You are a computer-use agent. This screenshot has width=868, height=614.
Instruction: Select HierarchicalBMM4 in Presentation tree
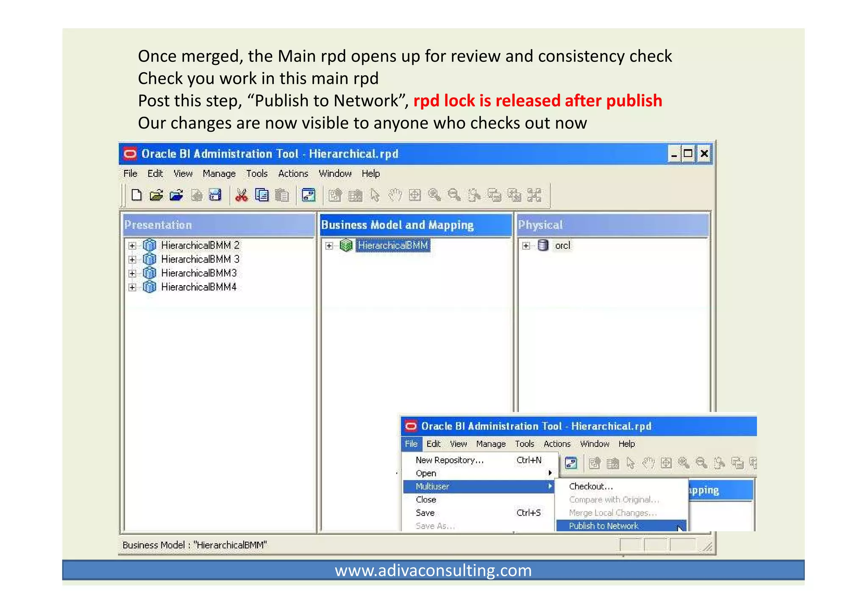[199, 287]
